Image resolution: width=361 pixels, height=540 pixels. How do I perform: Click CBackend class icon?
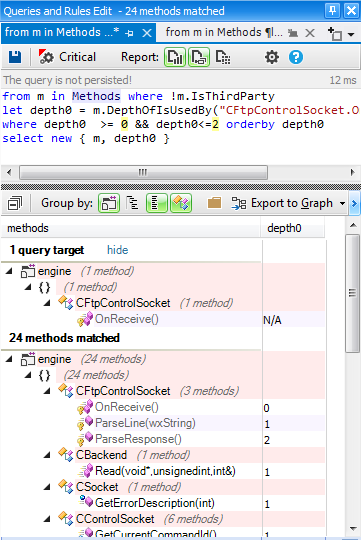pos(66,455)
